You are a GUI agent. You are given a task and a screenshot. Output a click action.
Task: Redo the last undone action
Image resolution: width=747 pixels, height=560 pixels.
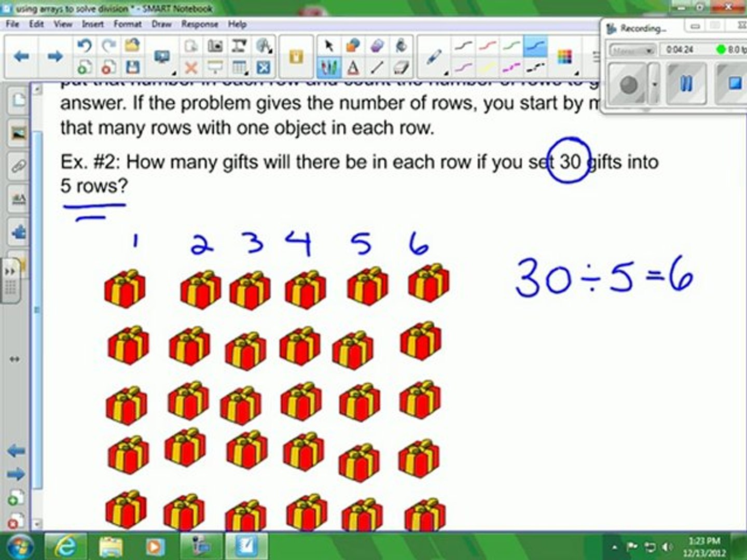108,46
